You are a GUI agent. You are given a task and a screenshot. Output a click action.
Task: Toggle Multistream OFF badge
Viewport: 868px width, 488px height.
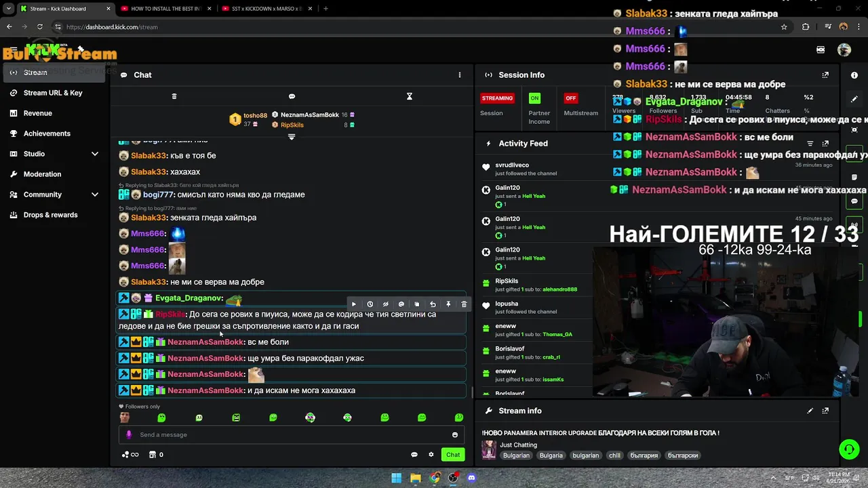[x=571, y=98]
